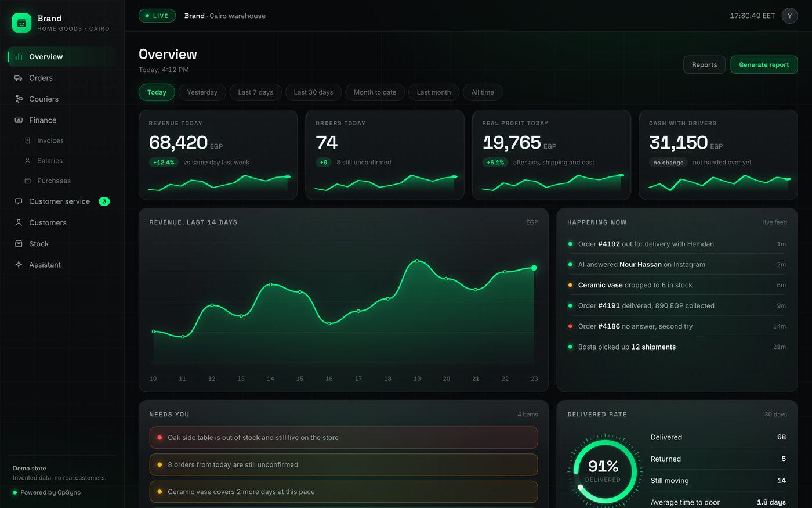This screenshot has height=508, width=812.
Task: Click the Still moving 14 row
Action: [x=718, y=480]
